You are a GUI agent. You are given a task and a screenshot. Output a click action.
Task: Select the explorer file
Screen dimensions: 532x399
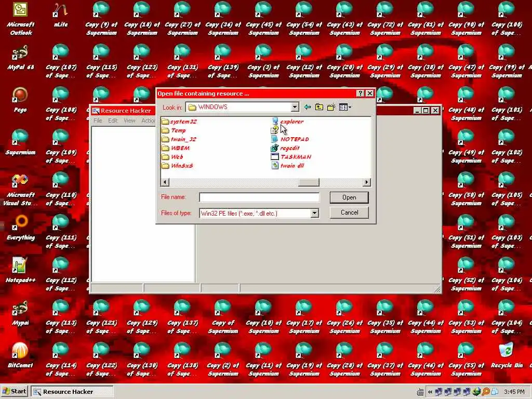click(x=287, y=122)
